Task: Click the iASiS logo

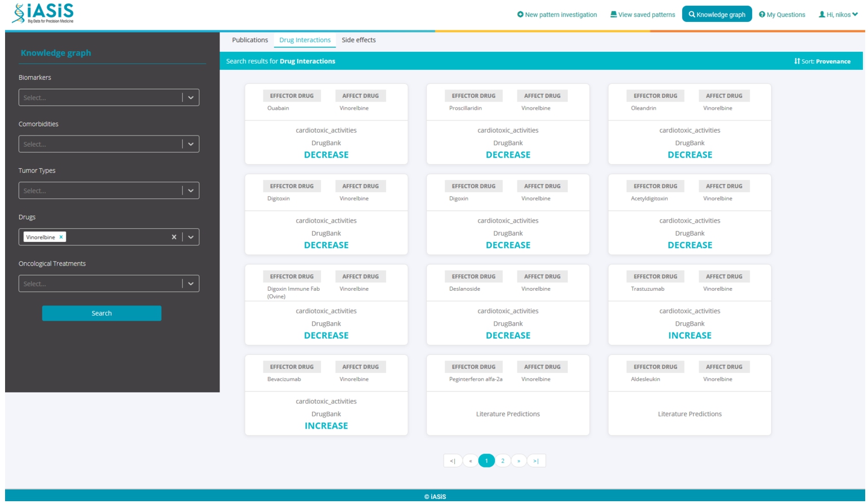Action: pyautogui.click(x=43, y=13)
